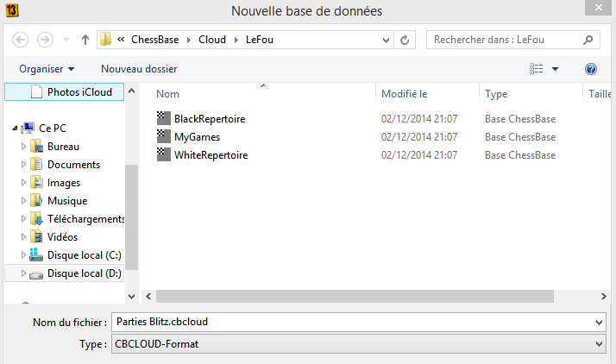The width and height of the screenshot is (616, 364).
Task: Open the Musique folder
Action: (67, 201)
